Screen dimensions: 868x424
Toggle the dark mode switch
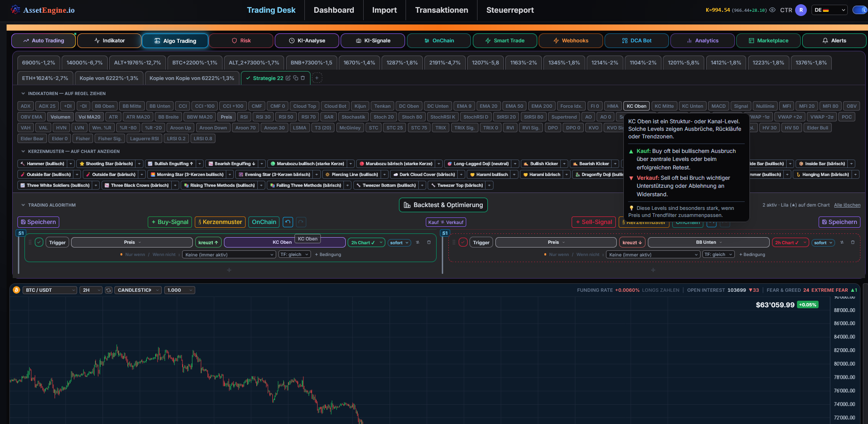pos(860,10)
